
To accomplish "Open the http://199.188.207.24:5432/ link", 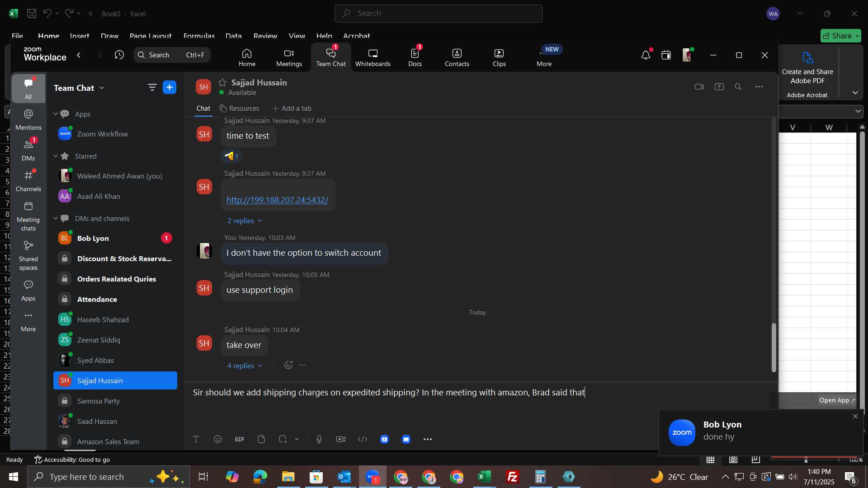I will click(277, 200).
